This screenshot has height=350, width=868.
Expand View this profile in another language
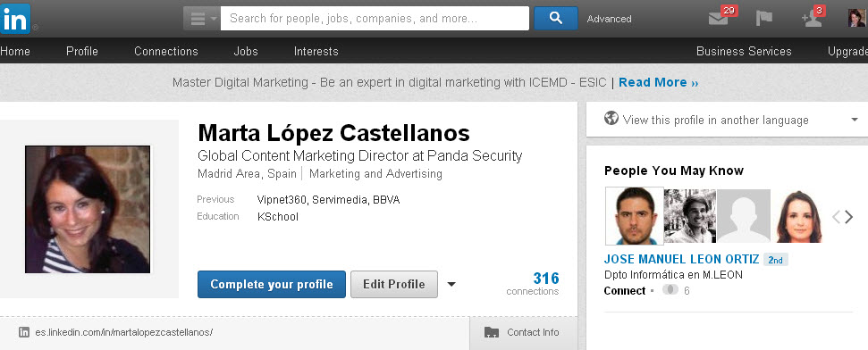click(x=855, y=120)
